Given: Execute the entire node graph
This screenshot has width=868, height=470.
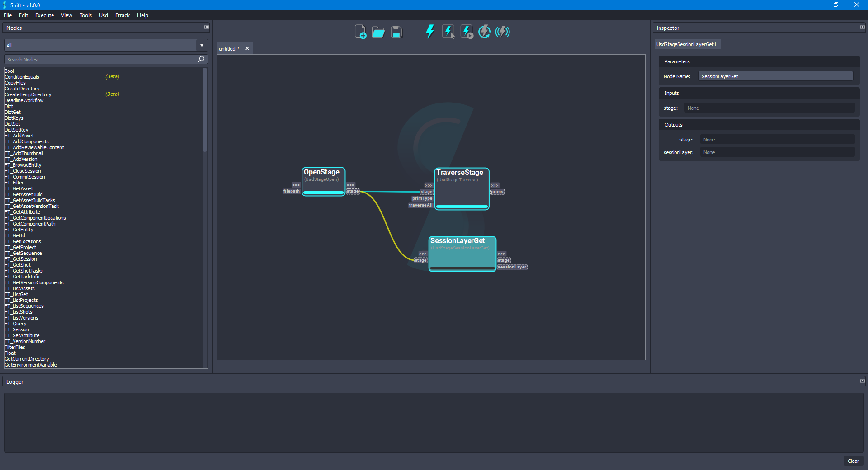Looking at the screenshot, I should 429,32.
